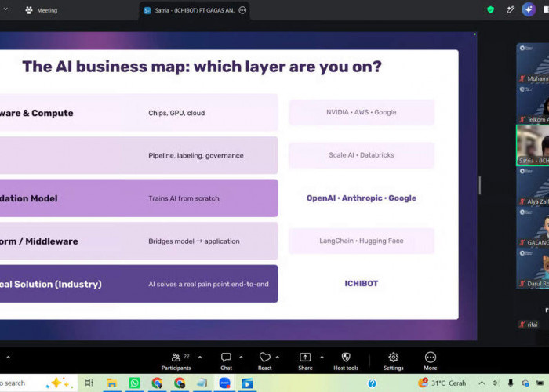Screen dimensions: 549x392
Task: Open the React heart menu
Action: point(265,361)
